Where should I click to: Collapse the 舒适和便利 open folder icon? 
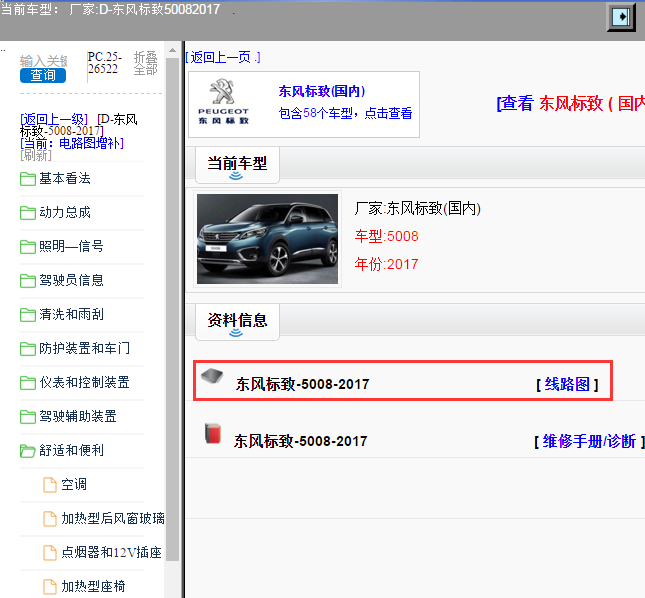point(28,451)
